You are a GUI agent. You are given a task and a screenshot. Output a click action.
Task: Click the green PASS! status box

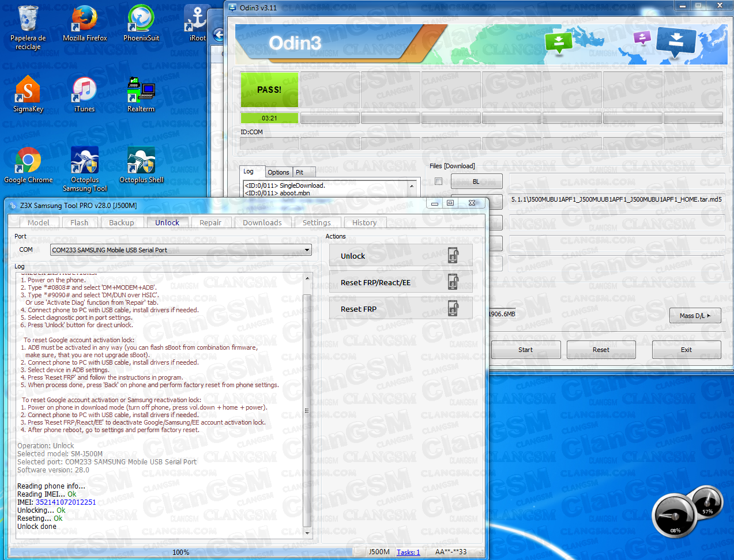point(269,89)
